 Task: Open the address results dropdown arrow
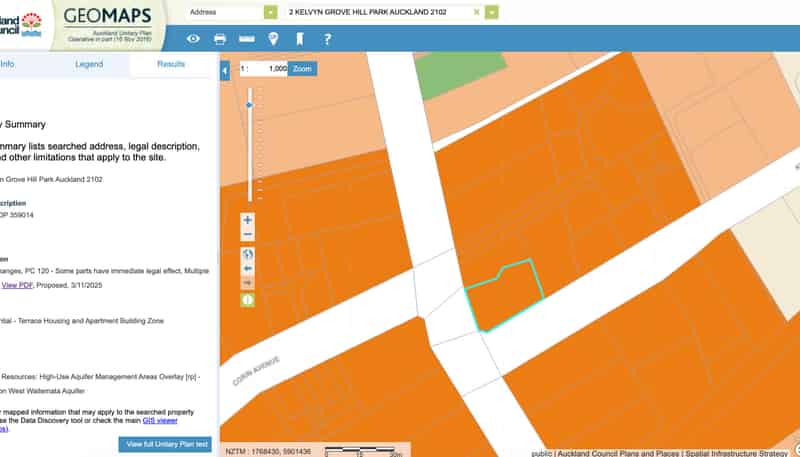point(492,12)
